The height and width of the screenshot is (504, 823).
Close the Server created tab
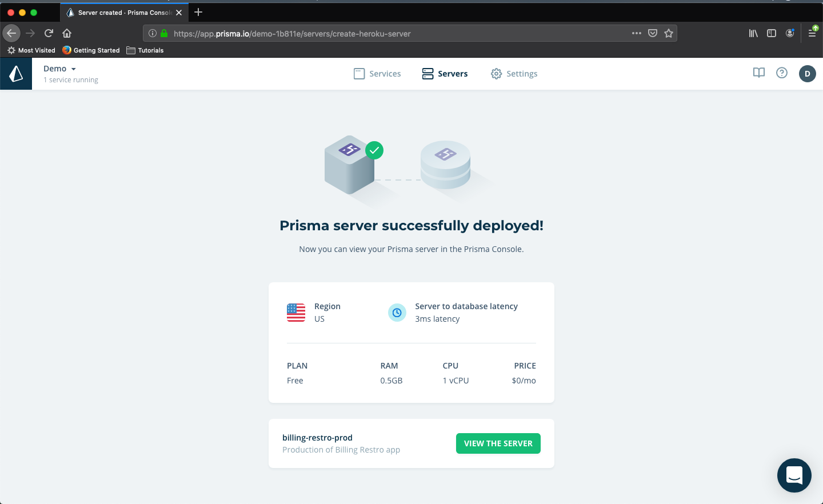tap(179, 13)
